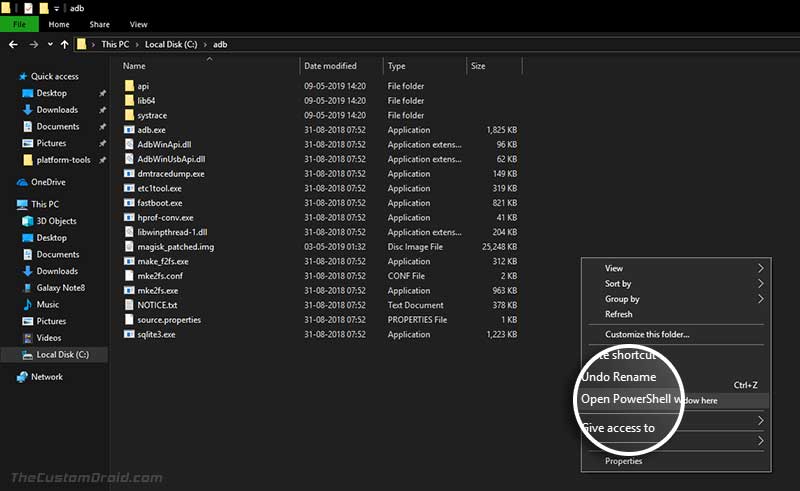
Task: Open the File ribbon tab
Action: point(19,24)
